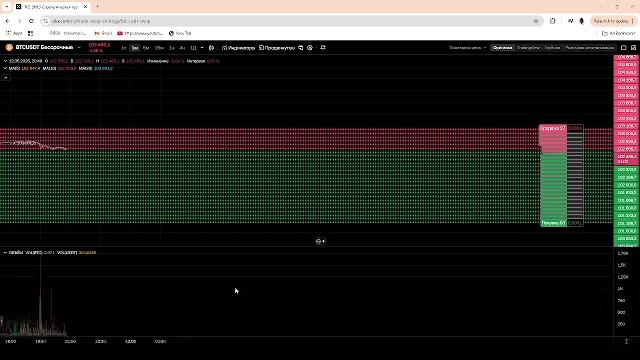640x360 pixels.
Task: Switch to the 5m timeframe
Action: [x=146, y=48]
